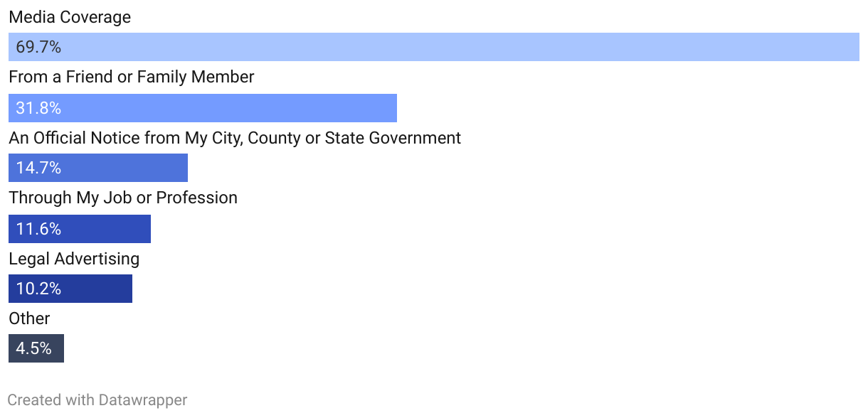Click the dark gray Other bar
868x418 pixels.
36,348
